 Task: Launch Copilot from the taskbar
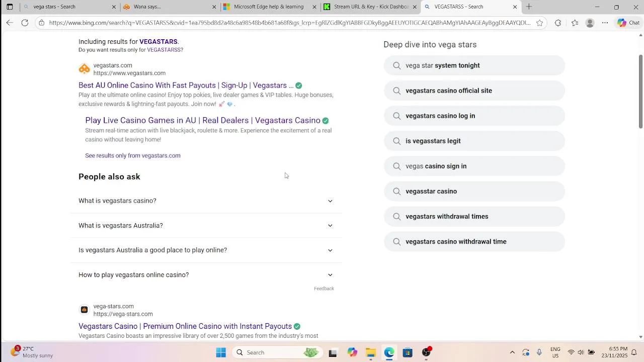click(x=352, y=352)
